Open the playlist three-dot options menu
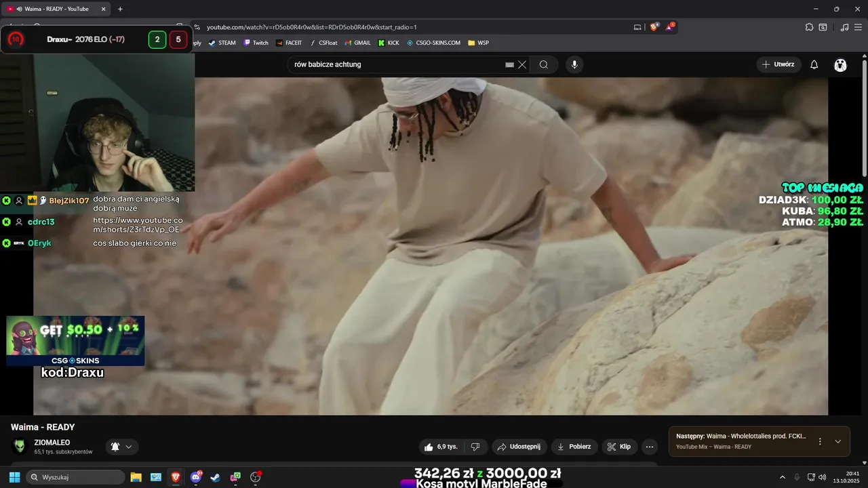This screenshot has width=868, height=488. pos(820,441)
